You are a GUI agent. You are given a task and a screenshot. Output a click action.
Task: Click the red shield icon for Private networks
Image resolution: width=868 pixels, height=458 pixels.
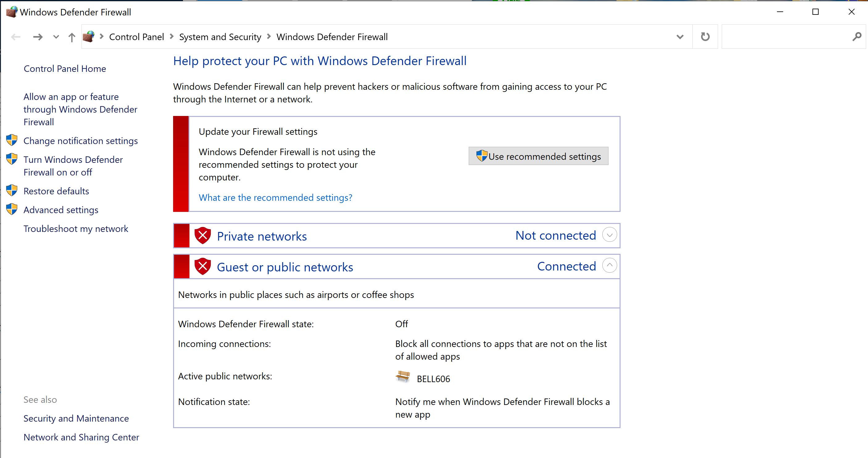point(202,235)
